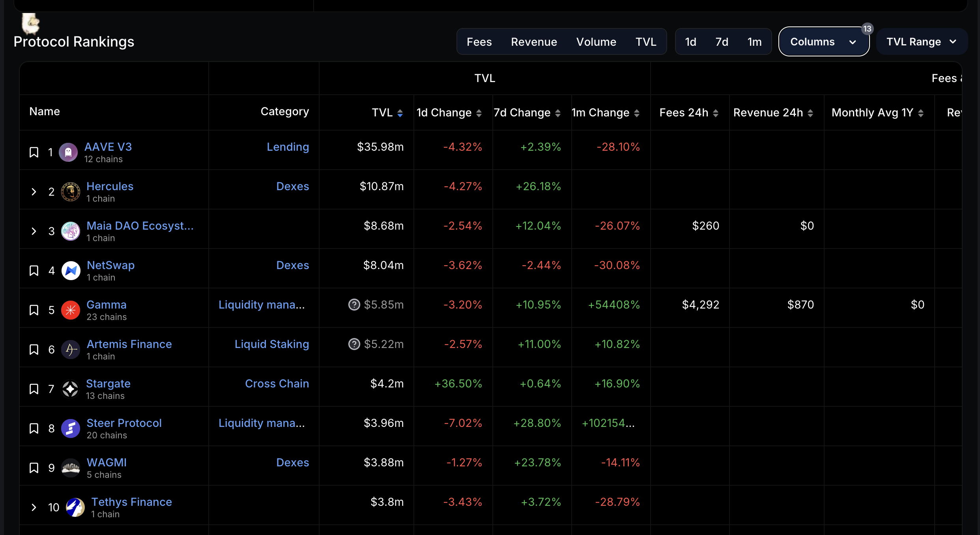
Task: Open the WAGMI protocol link
Action: tap(107, 462)
